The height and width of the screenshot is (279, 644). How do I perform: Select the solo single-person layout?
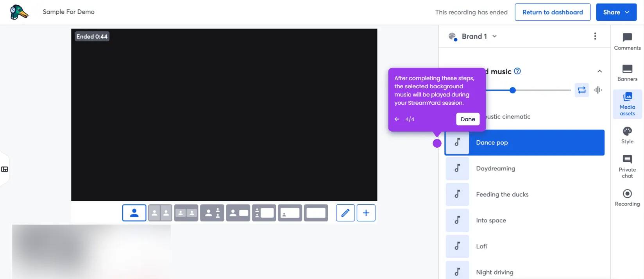tap(134, 213)
